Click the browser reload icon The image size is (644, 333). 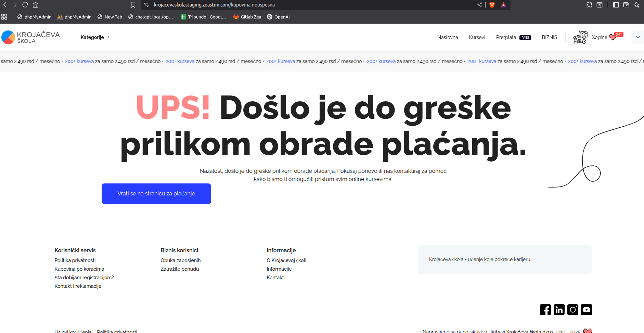point(25,5)
